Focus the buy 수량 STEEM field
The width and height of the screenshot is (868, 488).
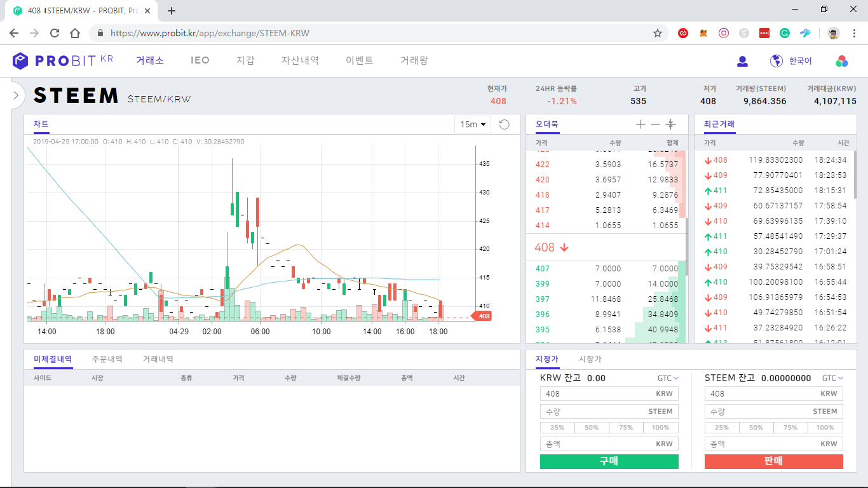pos(609,412)
